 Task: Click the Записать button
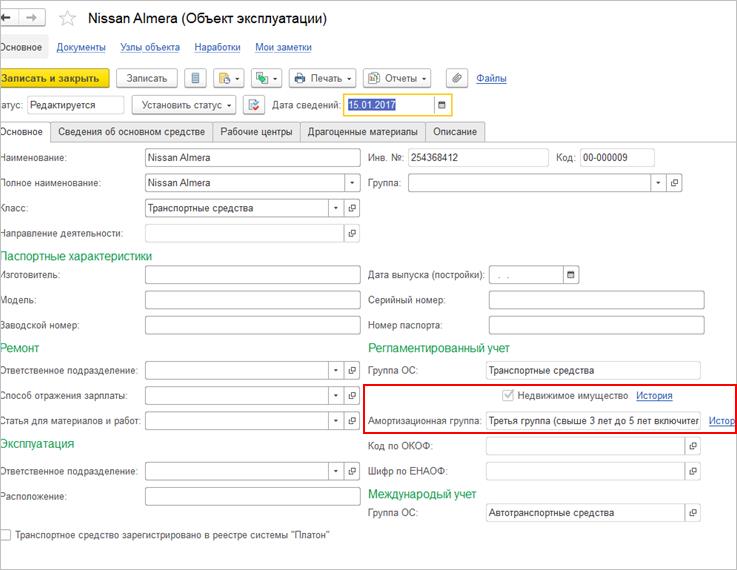coord(147,78)
